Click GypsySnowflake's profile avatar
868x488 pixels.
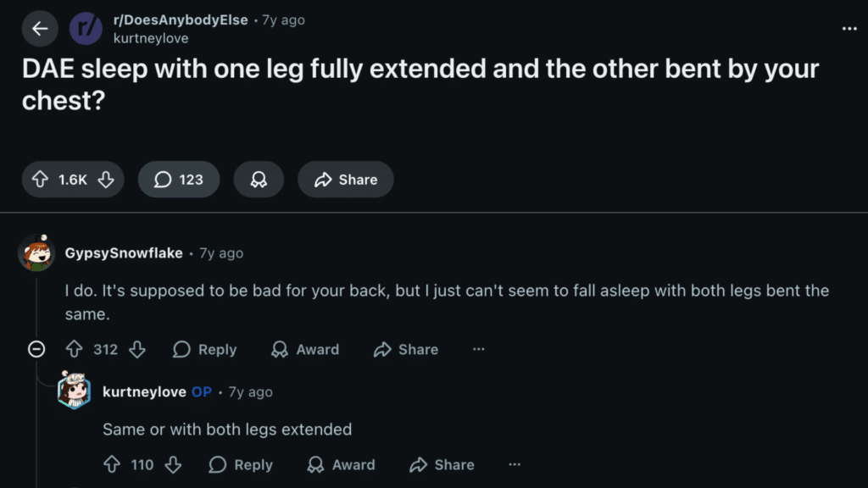[x=35, y=252]
